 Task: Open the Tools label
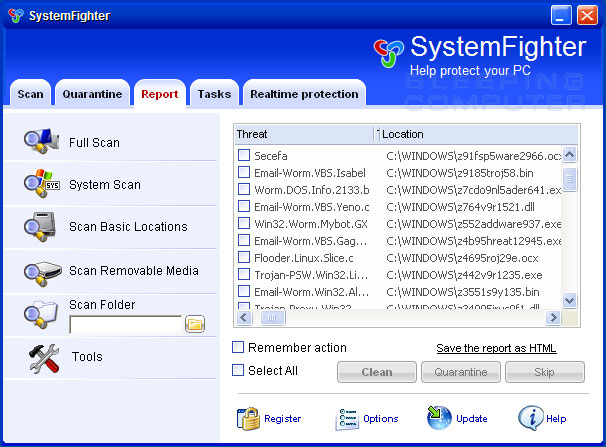tap(87, 356)
